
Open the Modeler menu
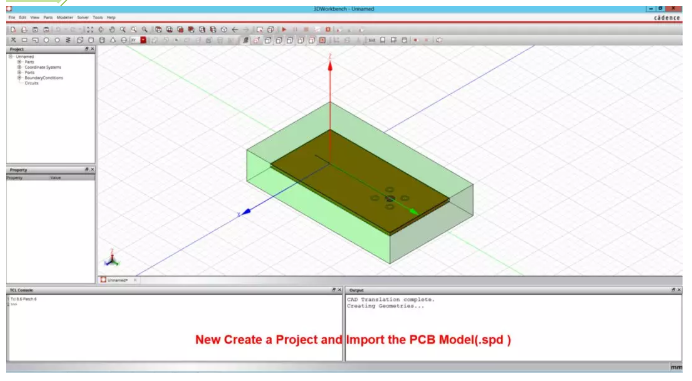(x=65, y=17)
